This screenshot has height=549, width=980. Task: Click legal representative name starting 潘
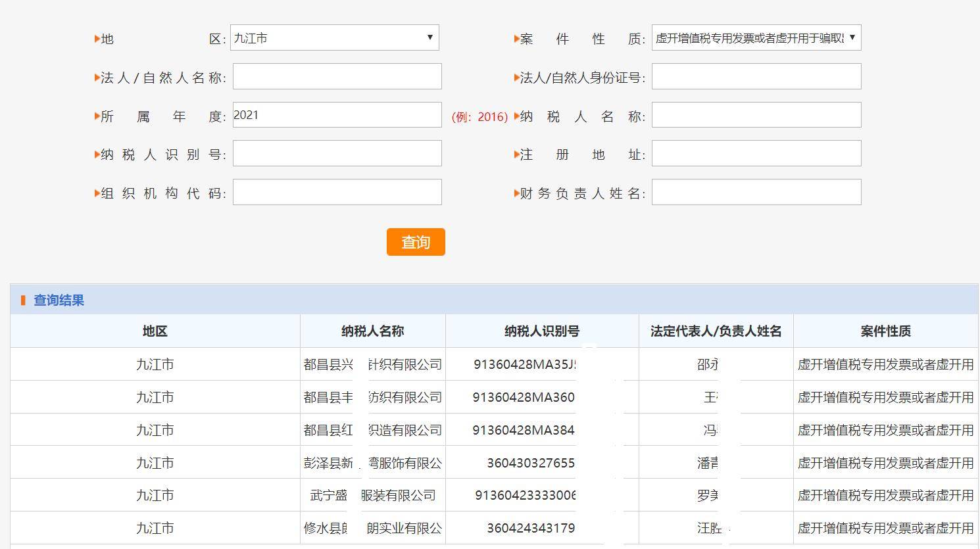click(x=708, y=463)
